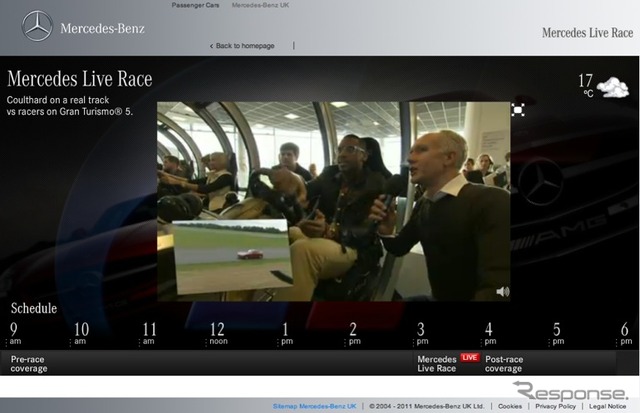This screenshot has height=413, width=640.
Task: Open the Privacy Policy footer link
Action: tap(556, 406)
